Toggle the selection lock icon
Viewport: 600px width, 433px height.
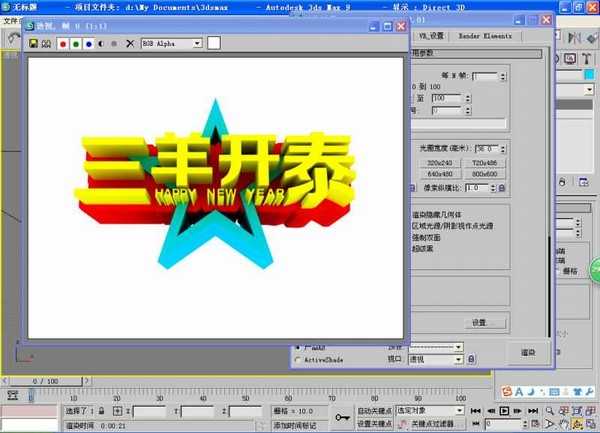click(x=101, y=411)
